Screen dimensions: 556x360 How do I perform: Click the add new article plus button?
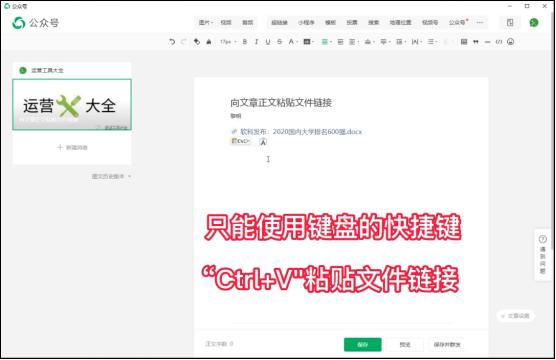(x=72, y=147)
